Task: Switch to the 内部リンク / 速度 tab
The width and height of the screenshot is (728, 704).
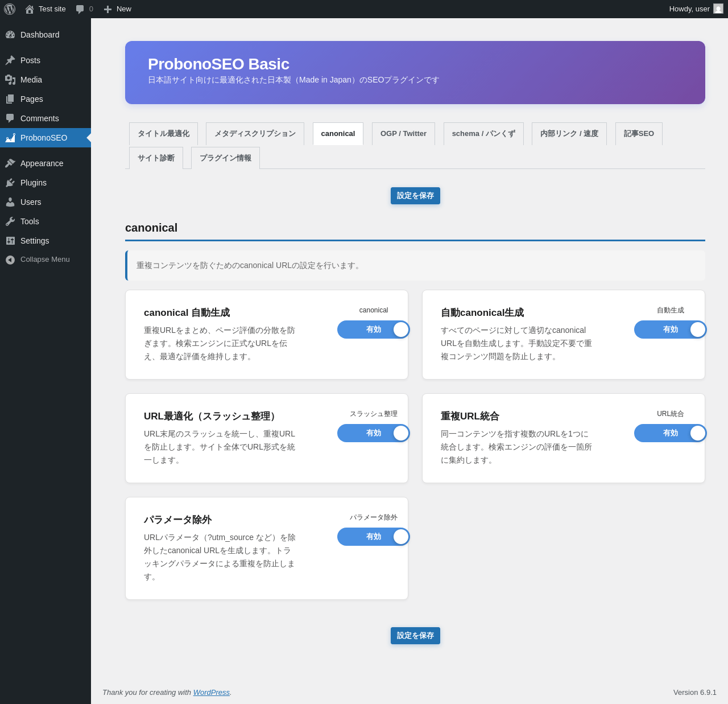Action: 569,134
